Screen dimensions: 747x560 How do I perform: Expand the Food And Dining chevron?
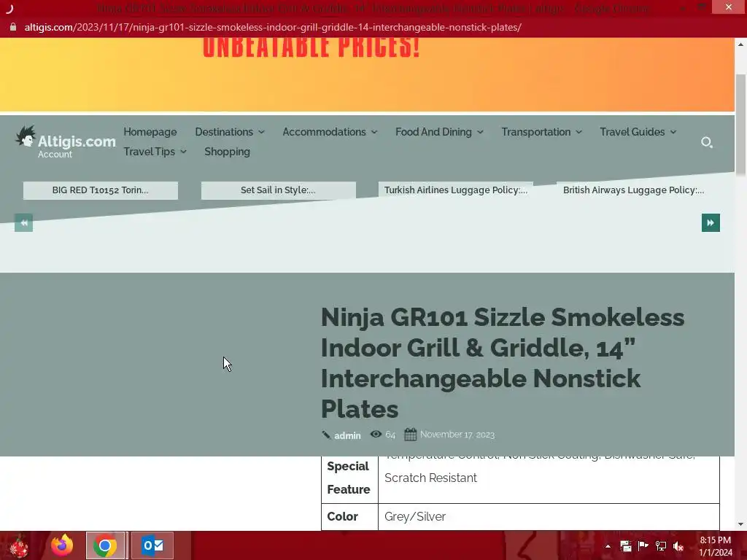point(480,132)
